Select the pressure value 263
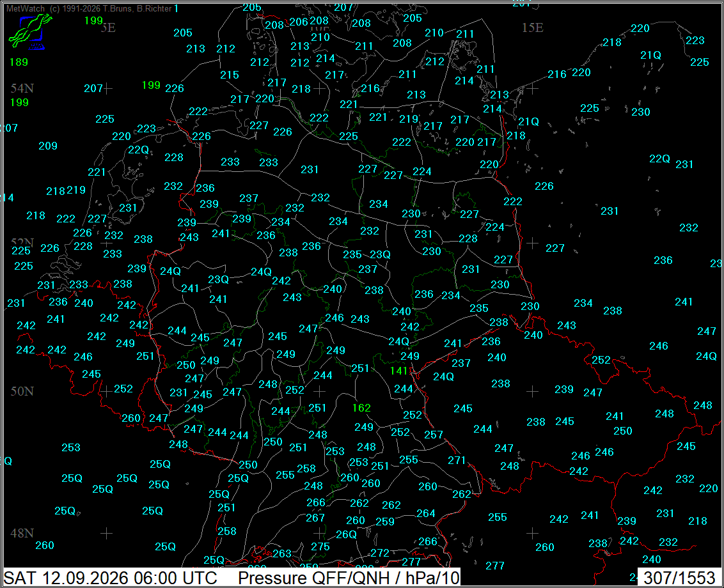The width and height of the screenshot is (724, 588). coord(281,553)
